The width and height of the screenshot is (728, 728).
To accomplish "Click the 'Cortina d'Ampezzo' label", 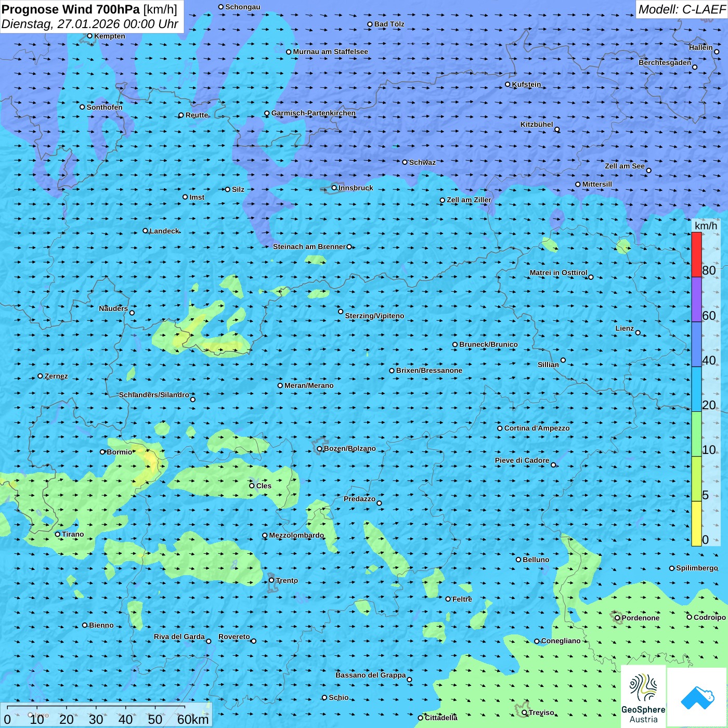I will [x=537, y=428].
